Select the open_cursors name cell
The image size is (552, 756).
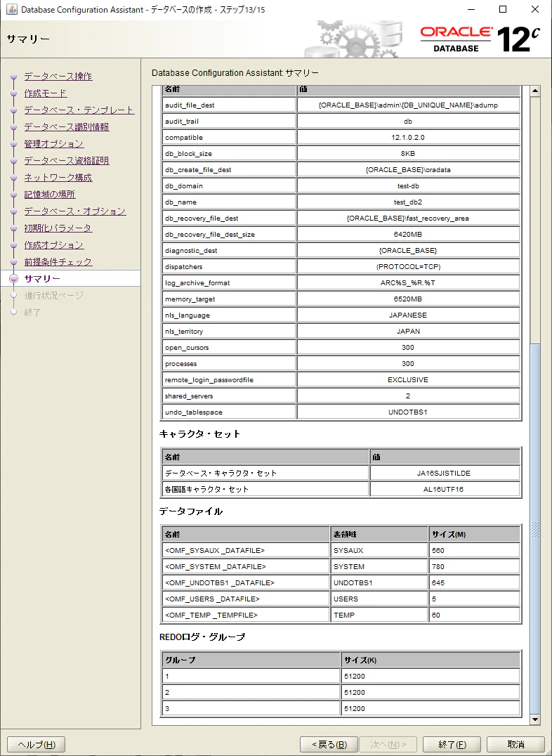[x=229, y=348]
